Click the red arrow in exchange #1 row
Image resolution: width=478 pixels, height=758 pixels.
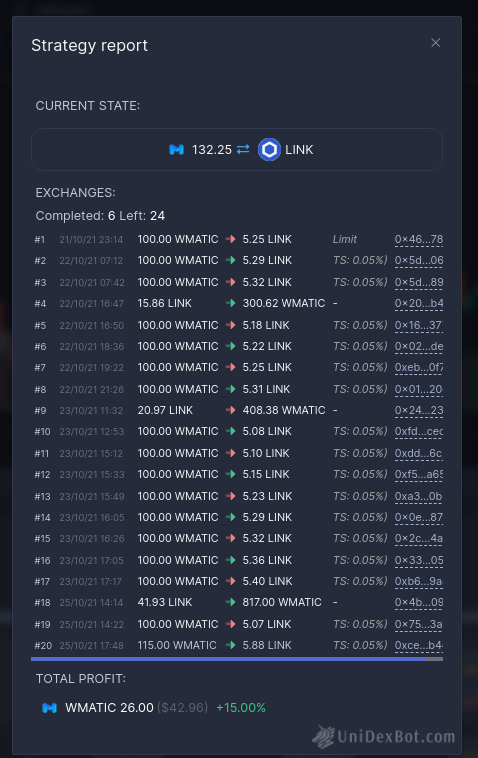(231, 239)
